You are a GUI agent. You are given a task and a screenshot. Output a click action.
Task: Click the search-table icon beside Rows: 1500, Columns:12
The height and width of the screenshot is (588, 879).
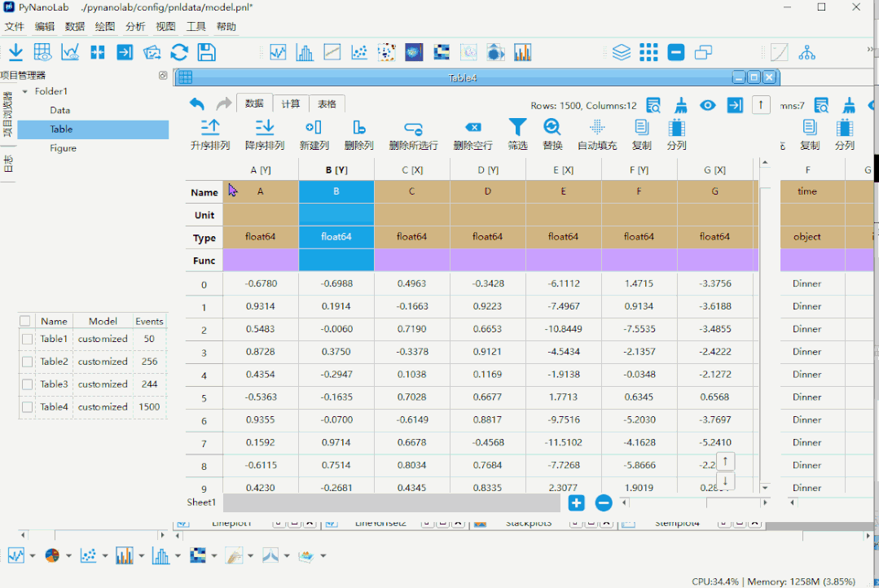point(653,105)
